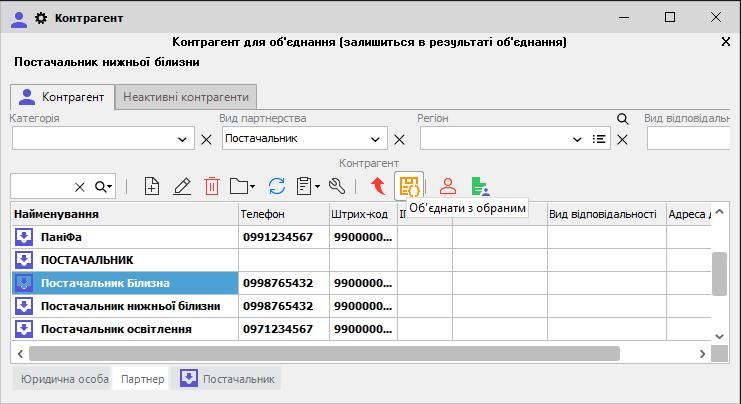
Task: Switch to the Контрагент tab
Action: click(62, 97)
